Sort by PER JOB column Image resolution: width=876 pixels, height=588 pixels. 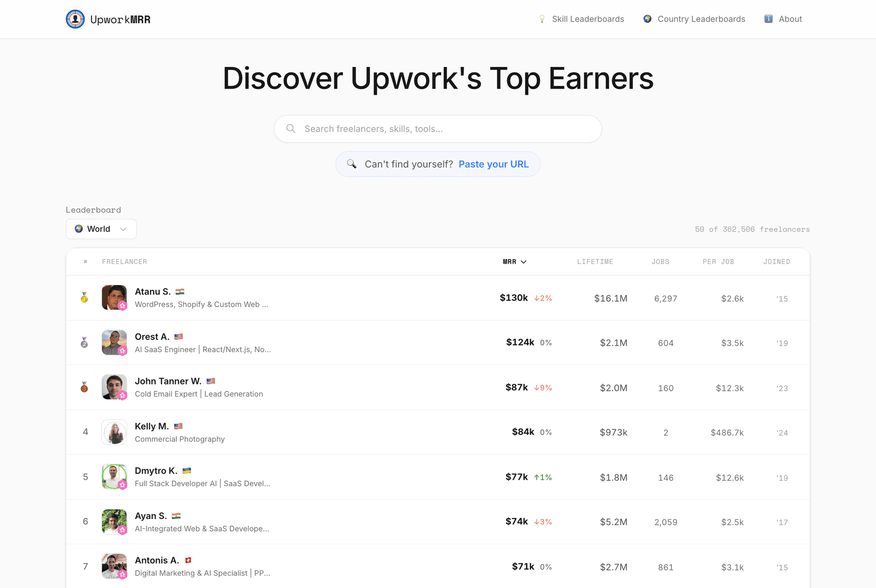point(718,262)
